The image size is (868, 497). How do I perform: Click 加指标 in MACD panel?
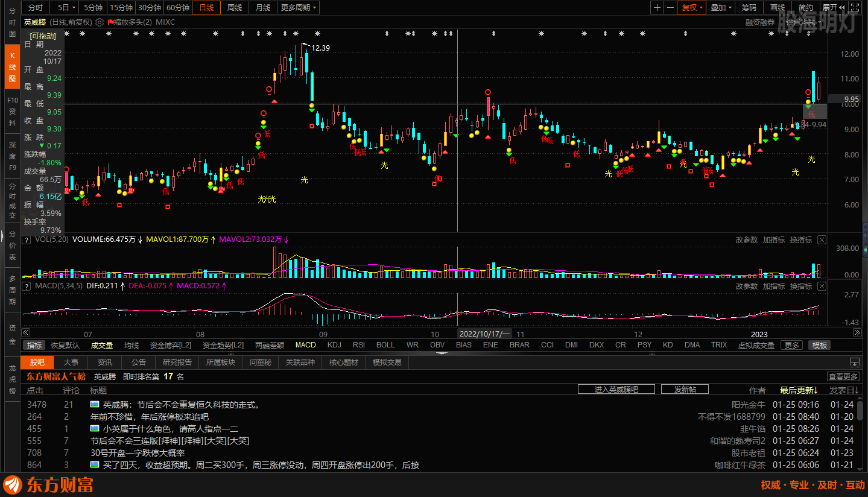774,286
